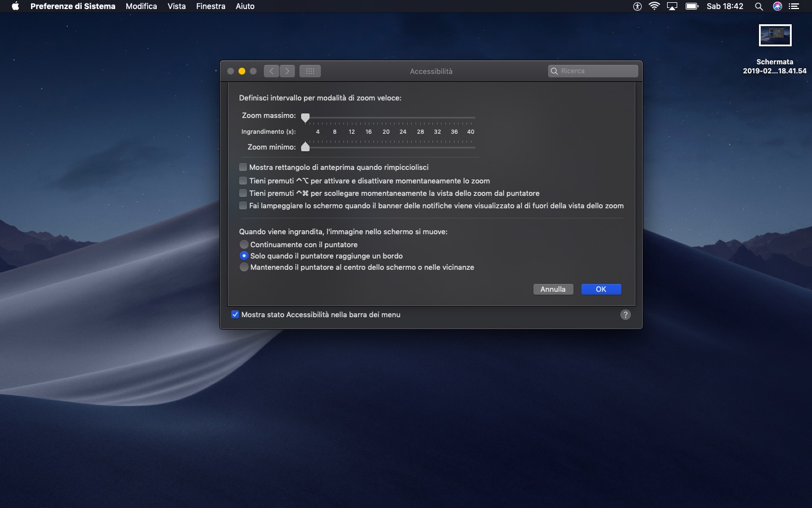
Task: Click the Zoom minimo slider thumb
Action: pyautogui.click(x=305, y=147)
